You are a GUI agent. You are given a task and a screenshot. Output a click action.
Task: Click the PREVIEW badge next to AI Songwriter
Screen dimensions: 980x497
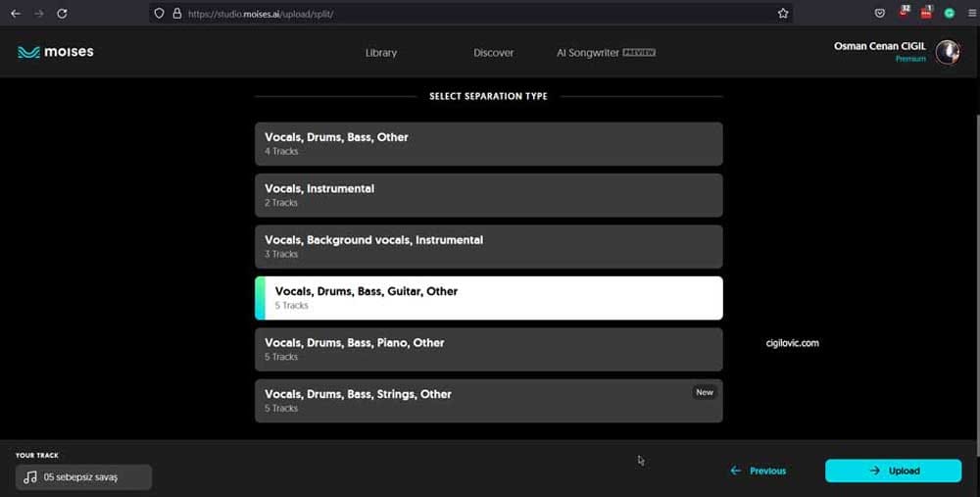click(639, 53)
